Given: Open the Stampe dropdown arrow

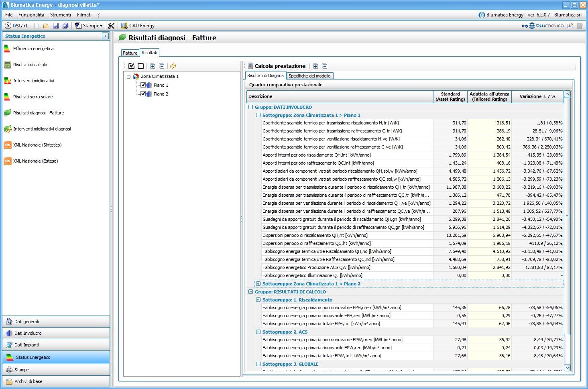Looking at the screenshot, I should [x=102, y=26].
